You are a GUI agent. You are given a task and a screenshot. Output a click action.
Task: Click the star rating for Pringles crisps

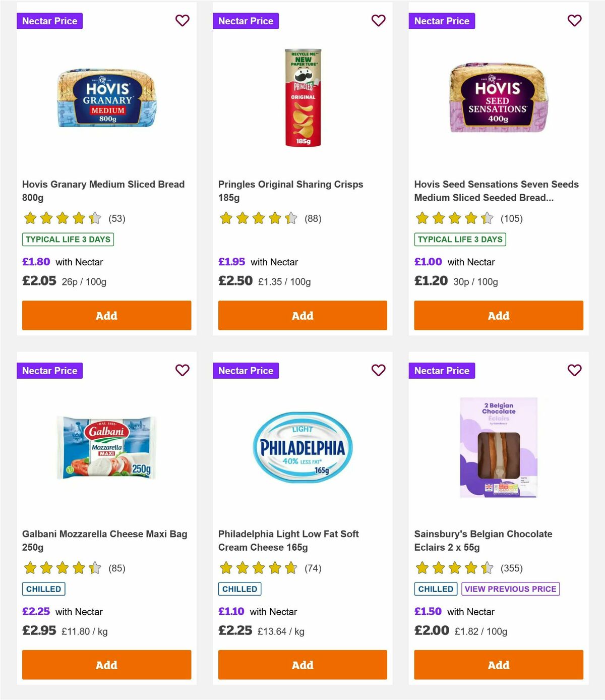coord(257,218)
